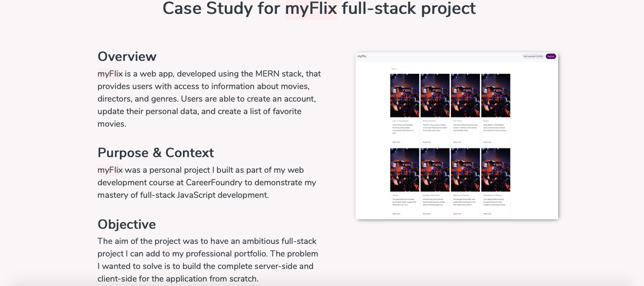Click the Rocky movie poster
Viewport: 644px width, 286px height.
496,95
